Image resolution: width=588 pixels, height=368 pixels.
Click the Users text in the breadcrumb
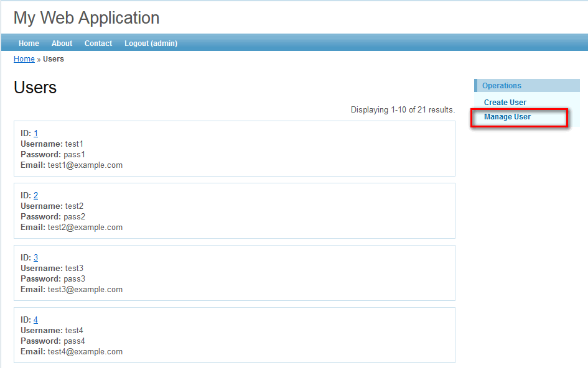54,59
